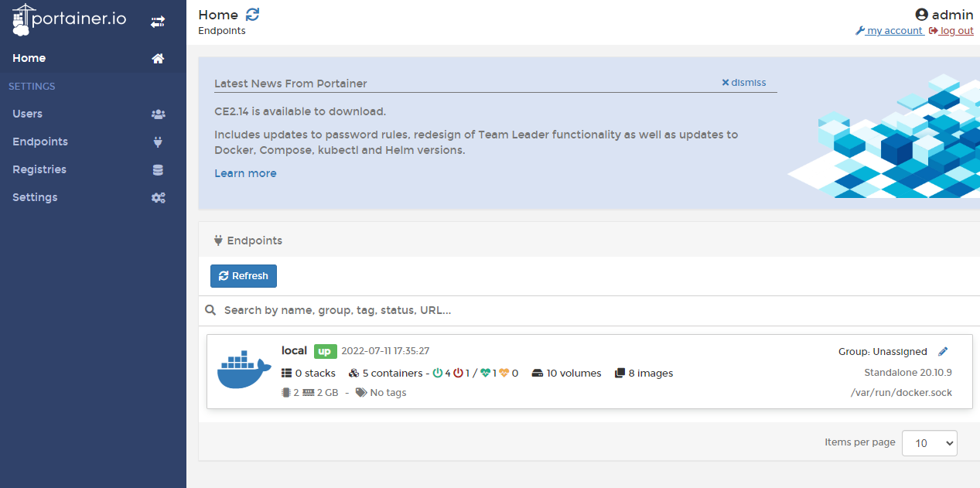Click the green up status badge
The height and width of the screenshot is (488, 980).
325,351
